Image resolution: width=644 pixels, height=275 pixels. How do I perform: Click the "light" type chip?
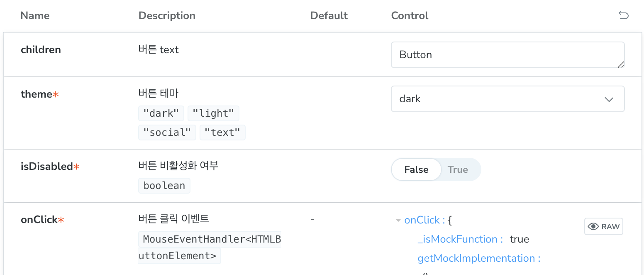point(213,113)
